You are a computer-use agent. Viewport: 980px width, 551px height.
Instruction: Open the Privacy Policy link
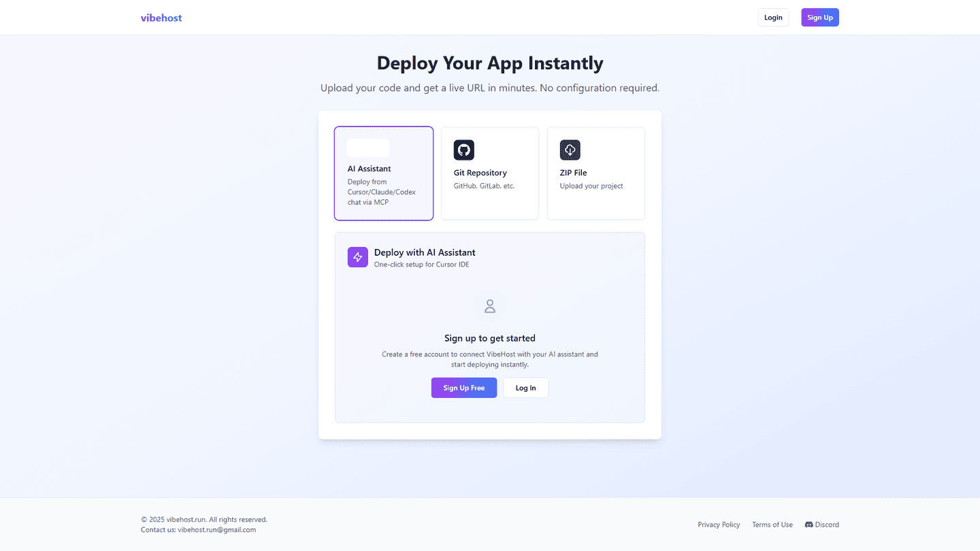pos(719,524)
